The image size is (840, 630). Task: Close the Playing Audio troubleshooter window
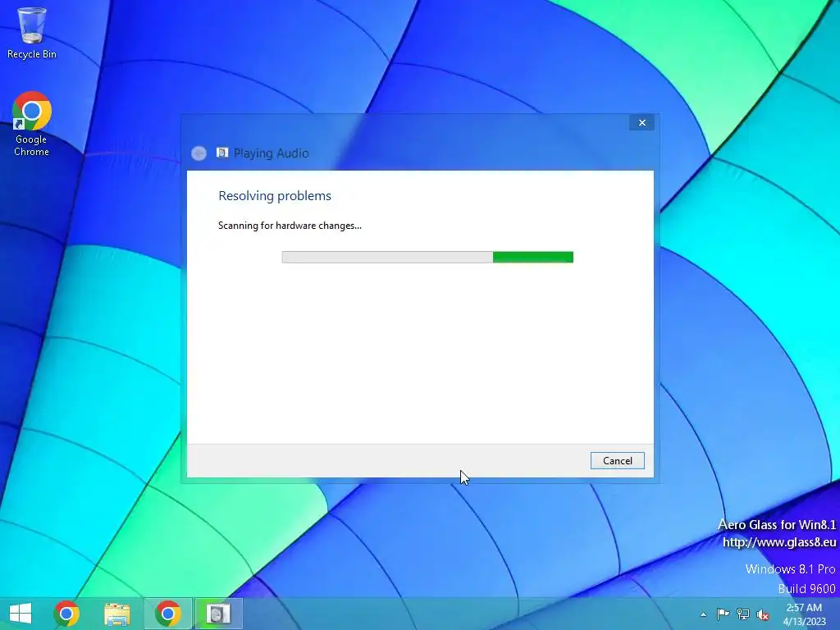coord(641,123)
